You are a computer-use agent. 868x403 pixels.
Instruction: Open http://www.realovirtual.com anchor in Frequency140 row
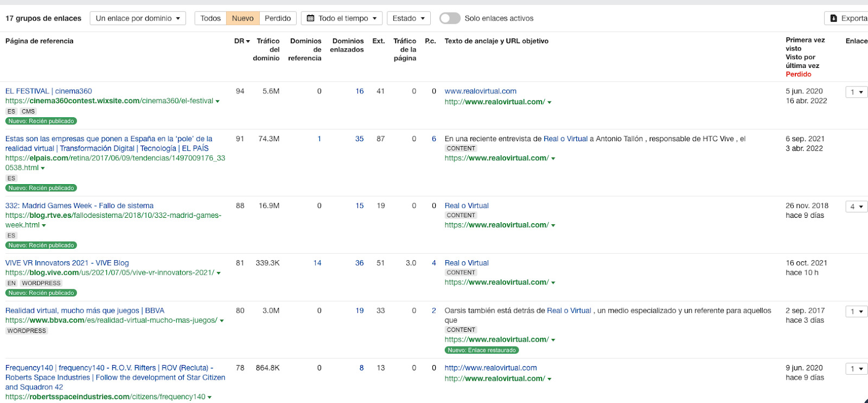tap(491, 368)
